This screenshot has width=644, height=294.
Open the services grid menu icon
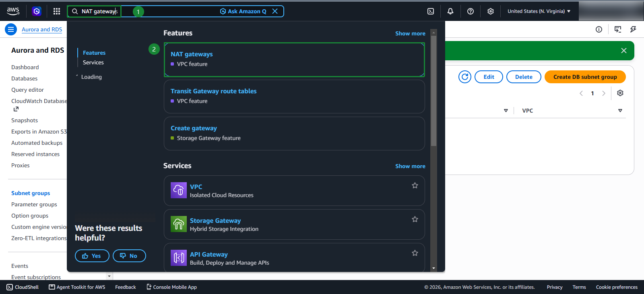click(57, 11)
